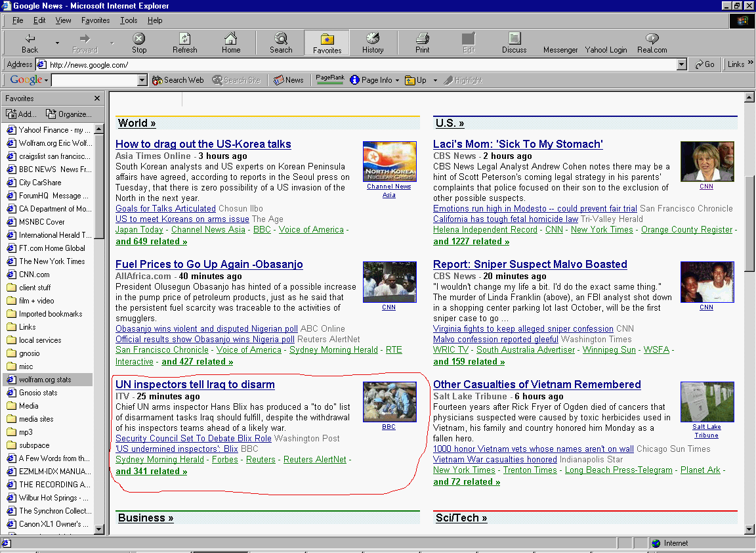Open the View menu
Viewport: 756px width, 553px height.
pyautogui.click(x=64, y=20)
